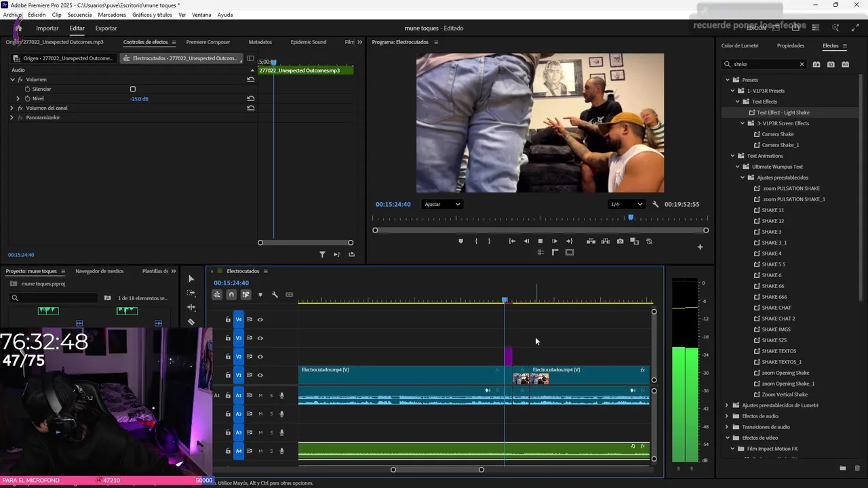This screenshot has width=868, height=488.
Task: Collapse the Text Animations folder
Action: (732, 156)
